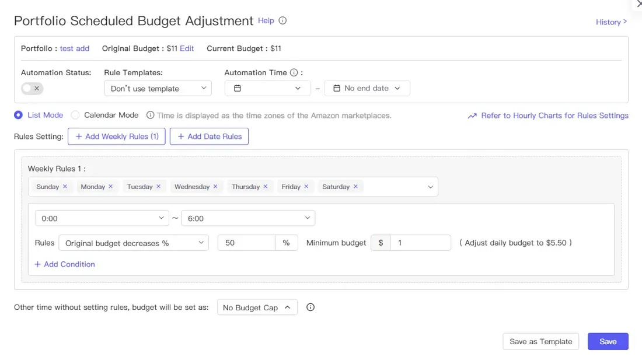
Task: Remove Wednesday tag from weekly rule
Action: click(x=215, y=186)
